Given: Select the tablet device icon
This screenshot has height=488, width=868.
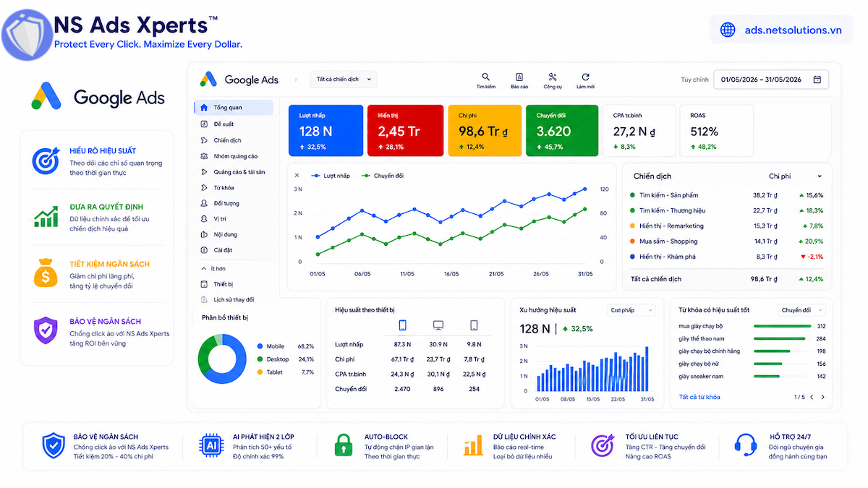Looking at the screenshot, I should click(x=474, y=325).
